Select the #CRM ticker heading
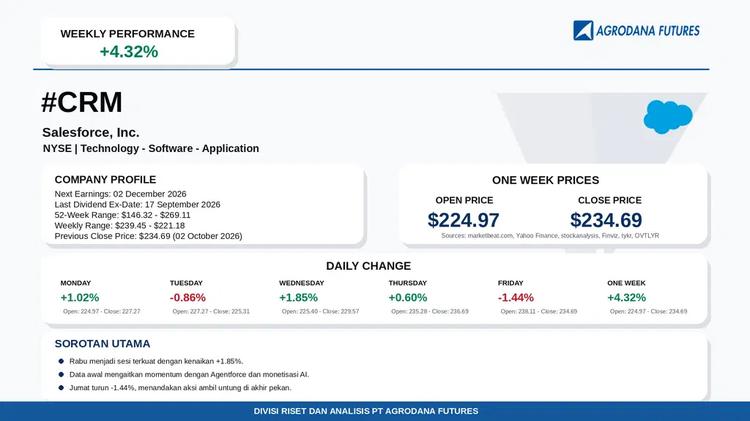The height and width of the screenshot is (421, 750). (82, 102)
